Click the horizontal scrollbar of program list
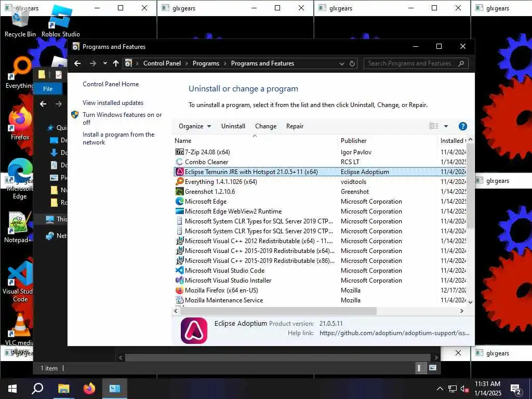The image size is (532, 399). (278, 311)
